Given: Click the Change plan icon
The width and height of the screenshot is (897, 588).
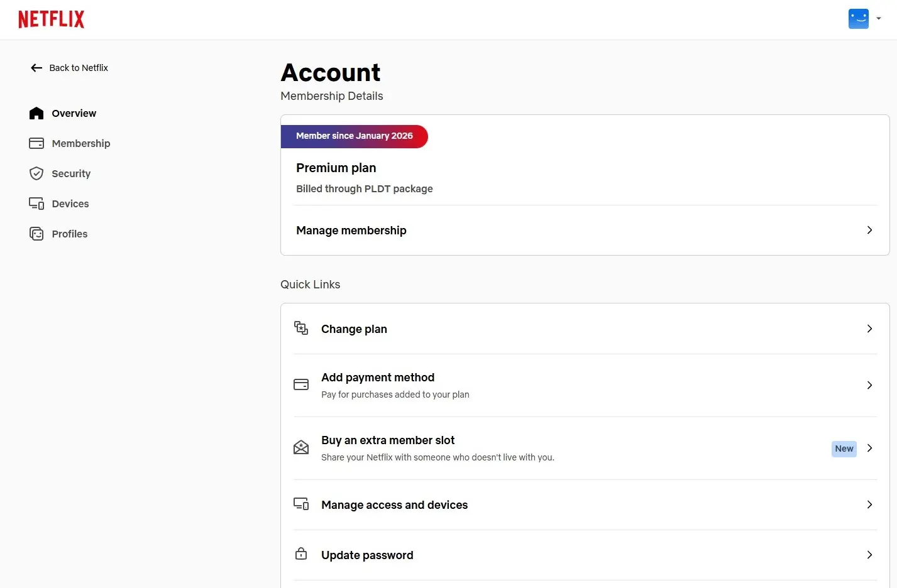Looking at the screenshot, I should tap(301, 328).
